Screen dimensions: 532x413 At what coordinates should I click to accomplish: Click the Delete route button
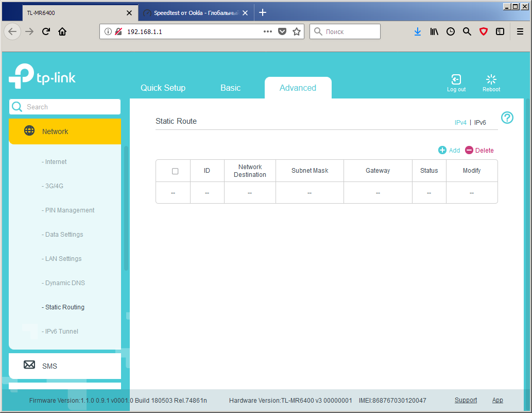click(479, 150)
